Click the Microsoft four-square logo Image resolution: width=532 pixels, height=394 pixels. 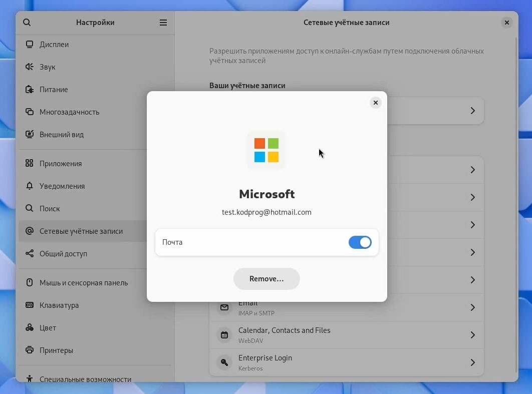[267, 150]
